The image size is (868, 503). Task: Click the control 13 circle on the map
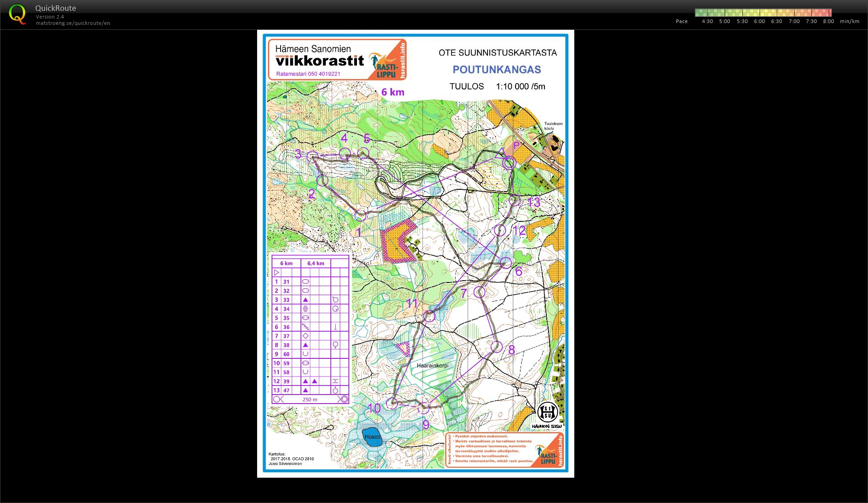(x=514, y=200)
